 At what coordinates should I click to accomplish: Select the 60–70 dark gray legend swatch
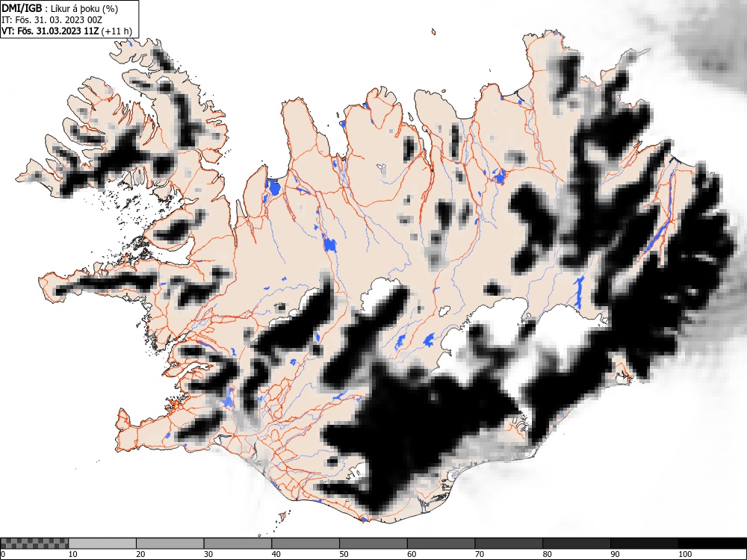(x=441, y=544)
